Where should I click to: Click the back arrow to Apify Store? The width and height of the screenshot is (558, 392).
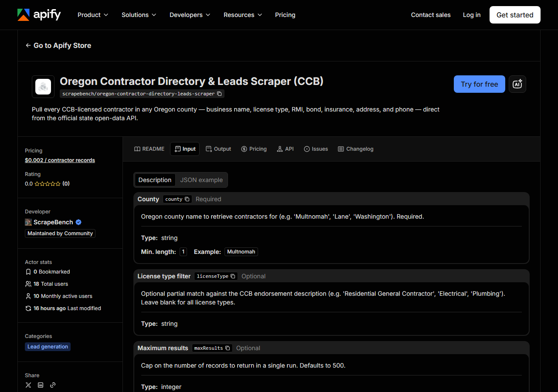pos(28,45)
